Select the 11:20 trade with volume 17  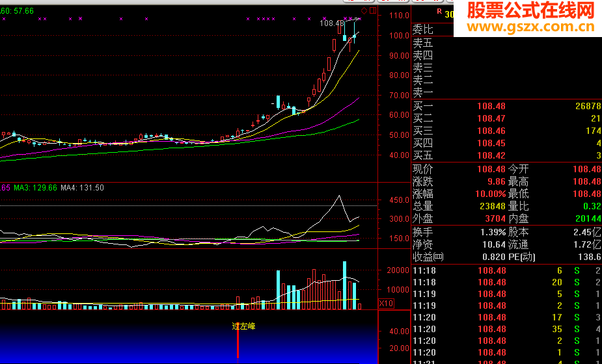507,317
